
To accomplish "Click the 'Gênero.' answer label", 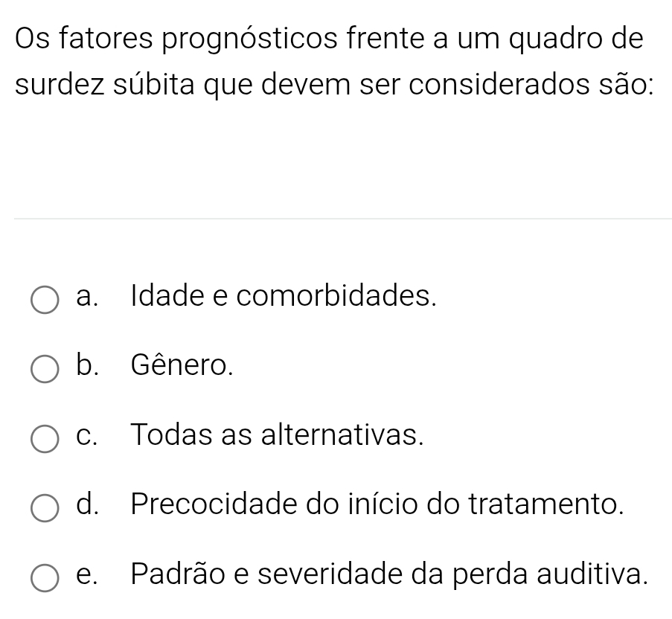I will pos(182,365).
